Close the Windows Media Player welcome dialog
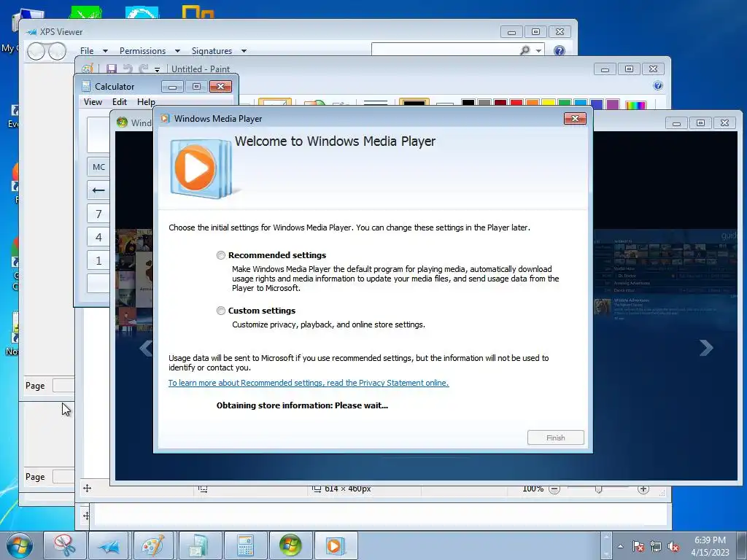The width and height of the screenshot is (747, 560). 575,119
